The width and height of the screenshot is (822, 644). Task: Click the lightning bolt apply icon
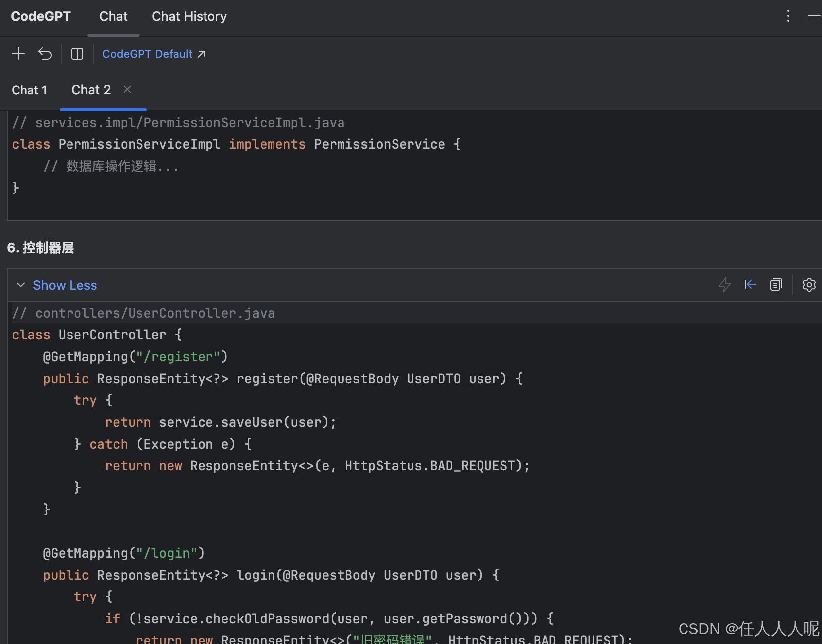coord(725,285)
